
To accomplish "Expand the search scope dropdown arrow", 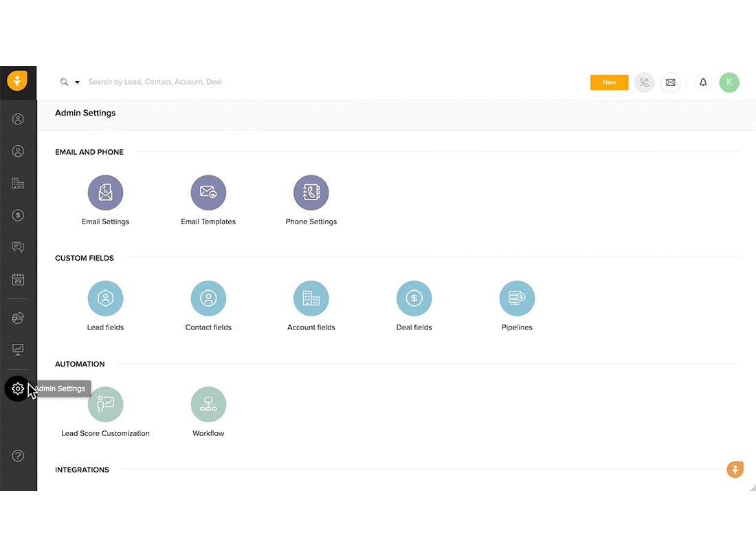I will pos(76,82).
